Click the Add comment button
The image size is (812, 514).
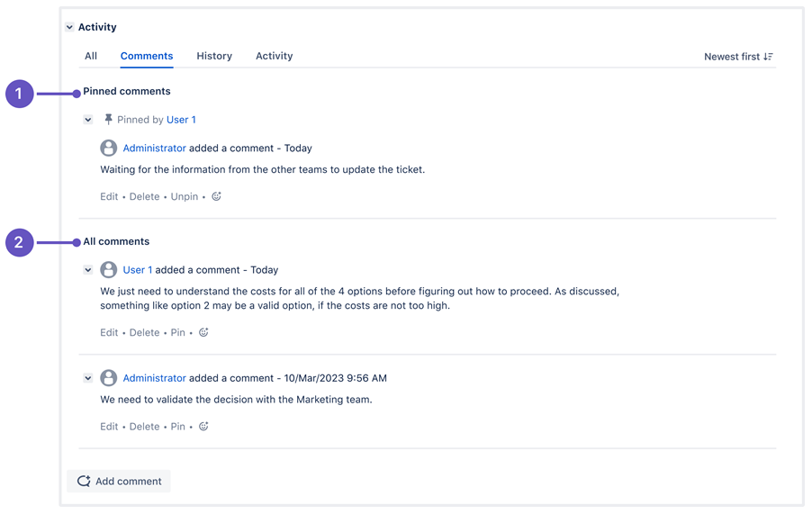coord(119,482)
